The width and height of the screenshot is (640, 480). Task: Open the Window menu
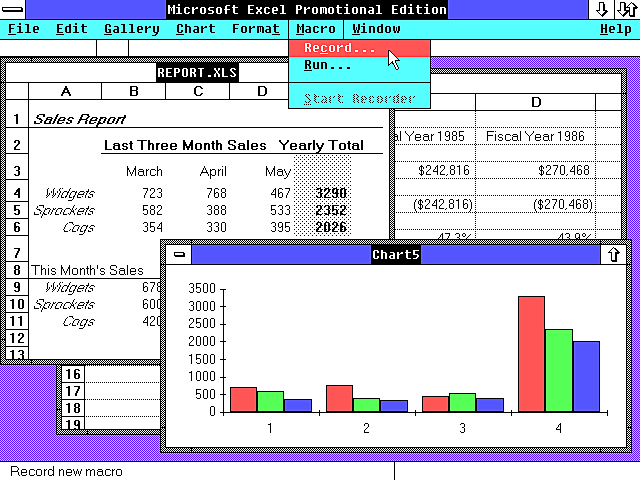(376, 29)
